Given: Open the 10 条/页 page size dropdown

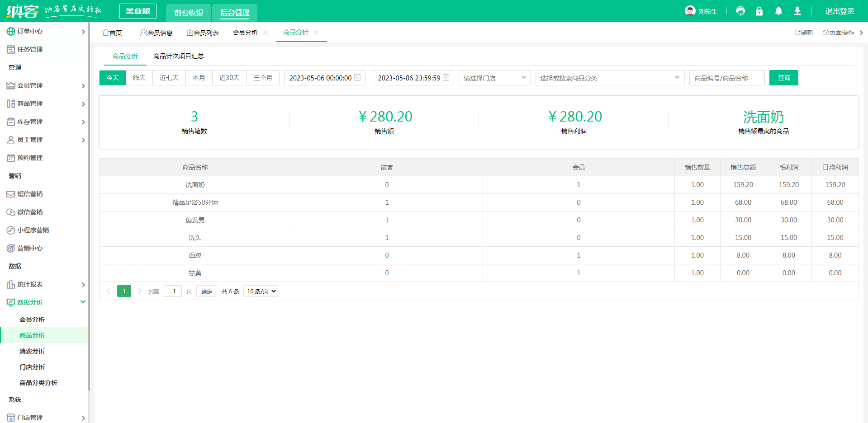Looking at the screenshot, I should point(261,291).
